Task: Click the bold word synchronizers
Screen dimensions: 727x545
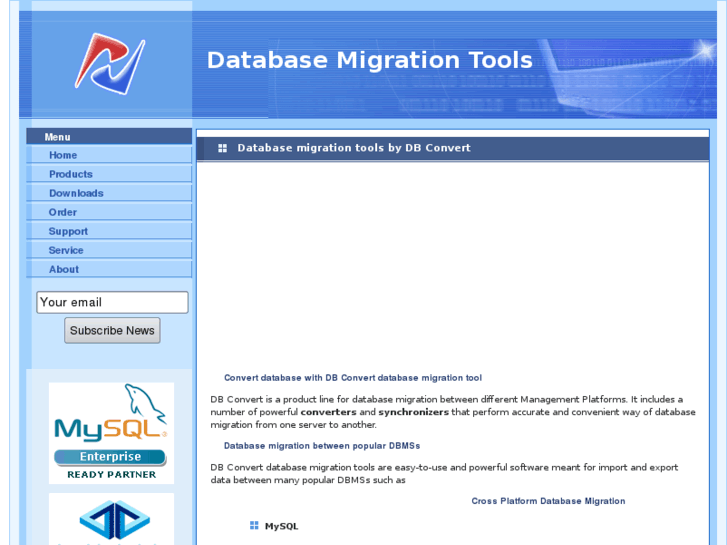Action: click(414, 412)
